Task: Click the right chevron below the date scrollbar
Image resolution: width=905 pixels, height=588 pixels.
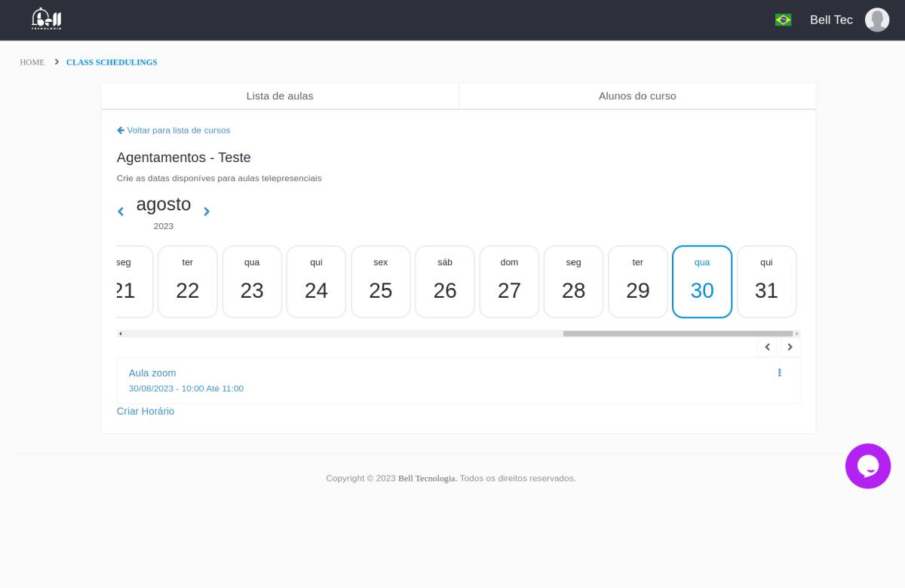Action: 790,348
